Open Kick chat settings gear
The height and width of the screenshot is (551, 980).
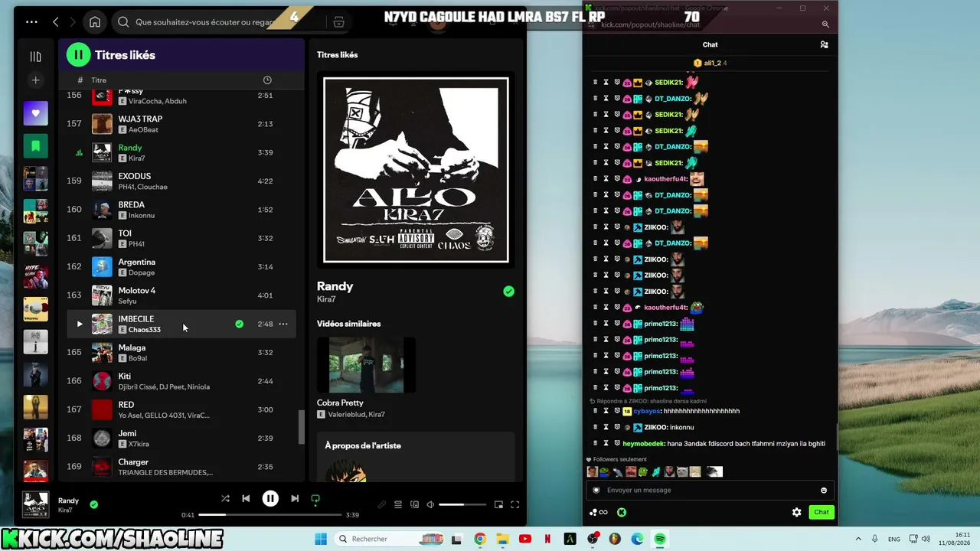(796, 513)
